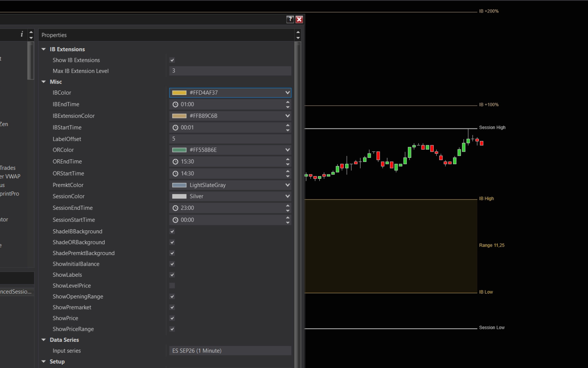Uncheck ShowLabels checkbox
The image size is (588, 368).
pos(172,275)
